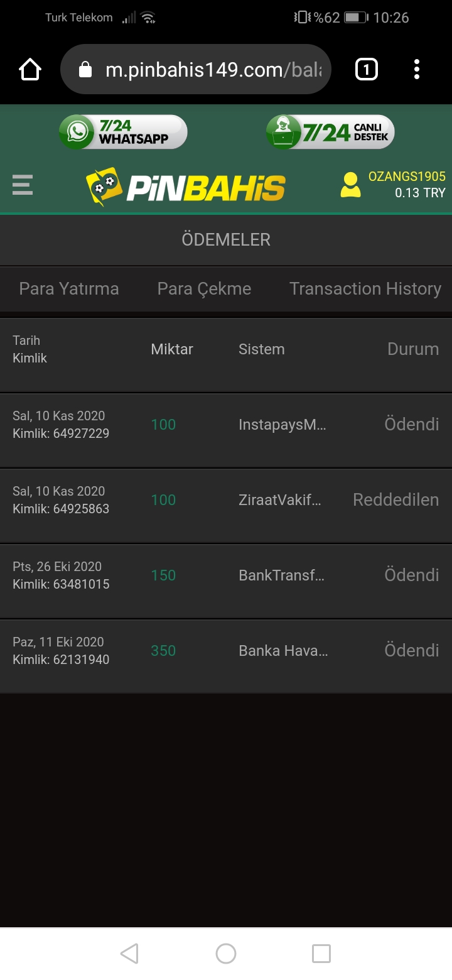Open the hamburger navigation menu
This screenshot has width=452, height=980.
(x=23, y=185)
